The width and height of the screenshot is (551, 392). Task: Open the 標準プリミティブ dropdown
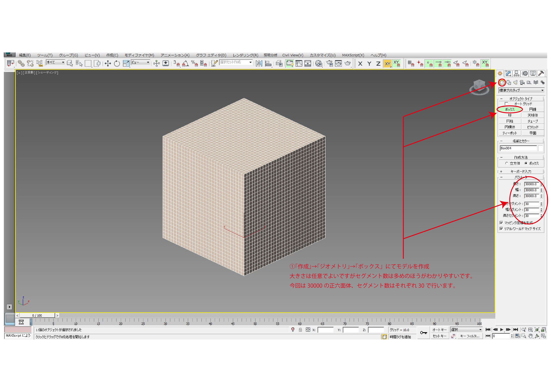pyautogui.click(x=521, y=90)
